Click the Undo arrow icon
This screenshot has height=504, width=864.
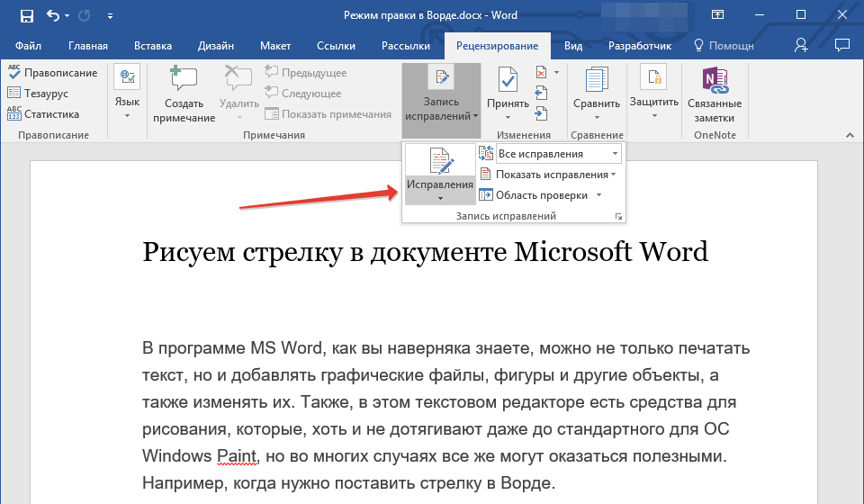click(53, 15)
